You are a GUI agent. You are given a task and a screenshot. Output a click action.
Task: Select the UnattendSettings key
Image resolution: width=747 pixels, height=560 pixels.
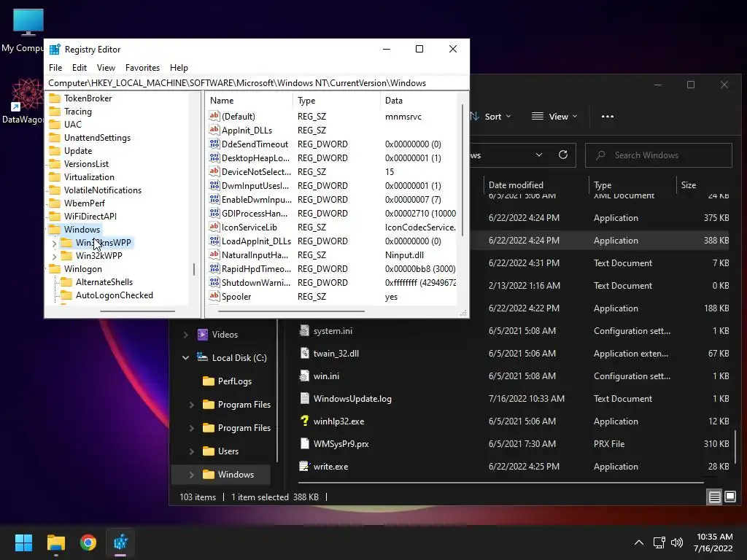click(x=97, y=138)
